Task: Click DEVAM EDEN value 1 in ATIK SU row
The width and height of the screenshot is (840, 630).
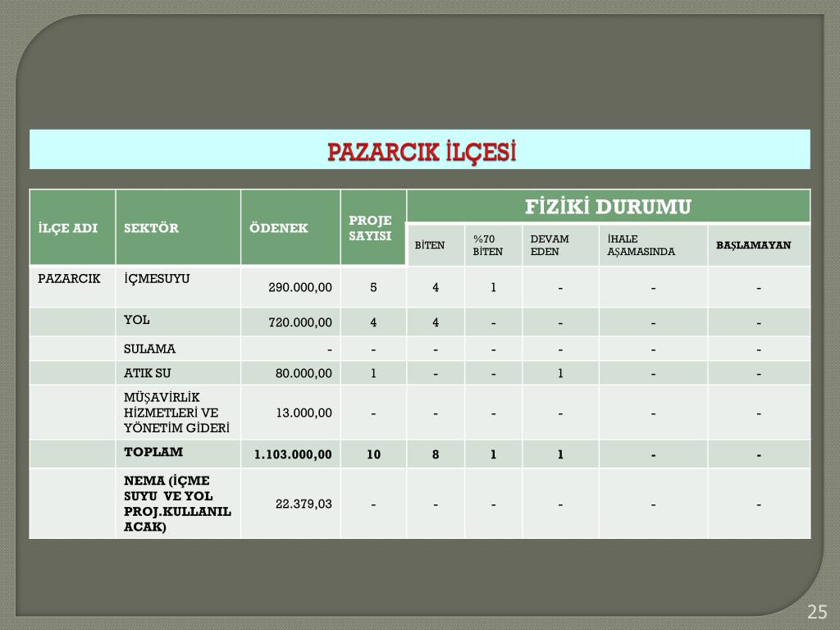Action: tap(560, 373)
